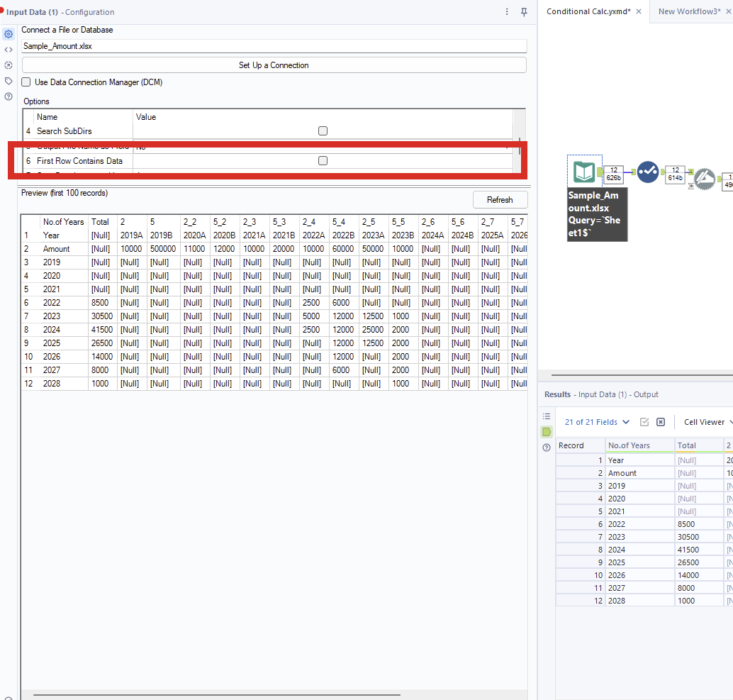Open the Cell Viewer dropdown
Viewport: 733px width, 700px height.
point(705,422)
